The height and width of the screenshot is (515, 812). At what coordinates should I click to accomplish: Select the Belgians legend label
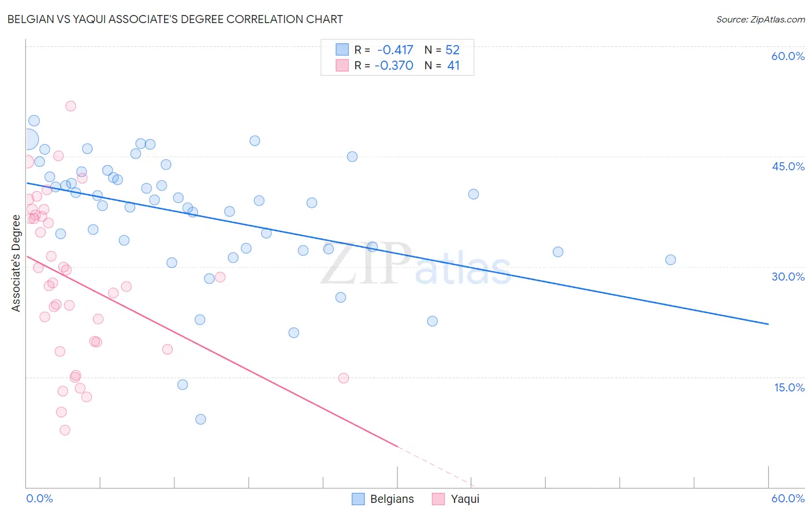click(x=392, y=499)
